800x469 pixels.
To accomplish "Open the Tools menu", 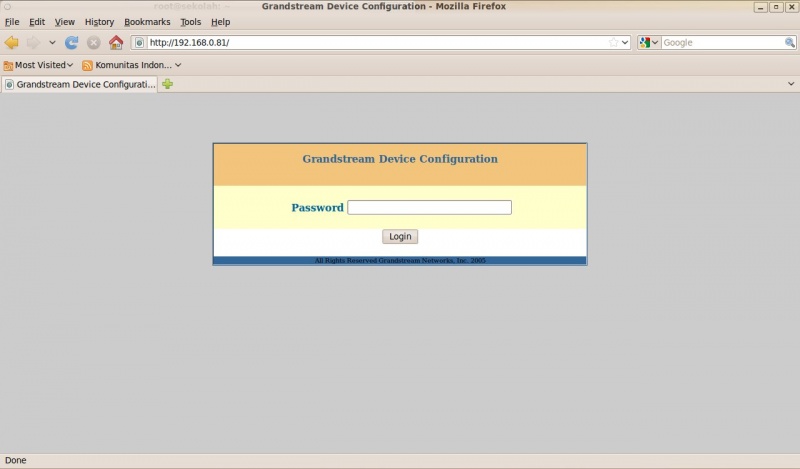I will 190,22.
